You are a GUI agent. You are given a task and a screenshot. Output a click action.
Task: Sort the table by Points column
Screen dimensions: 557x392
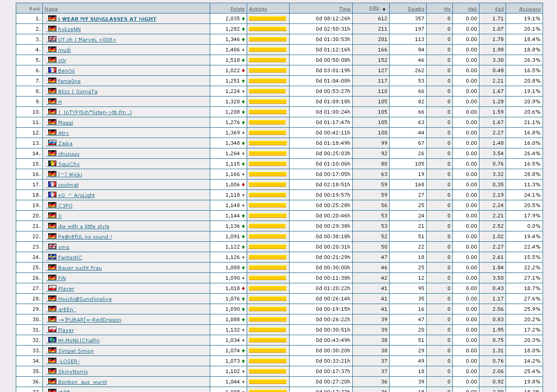(x=237, y=9)
